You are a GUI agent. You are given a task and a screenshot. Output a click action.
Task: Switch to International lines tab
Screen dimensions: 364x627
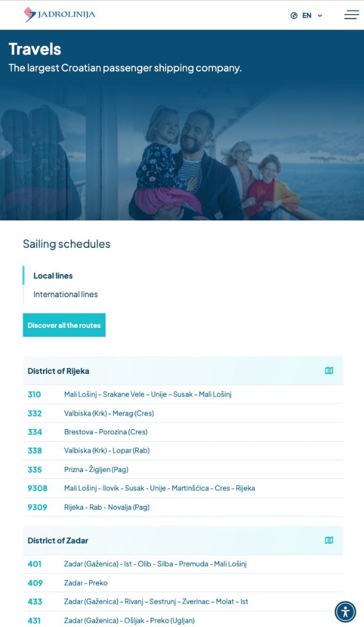(66, 294)
